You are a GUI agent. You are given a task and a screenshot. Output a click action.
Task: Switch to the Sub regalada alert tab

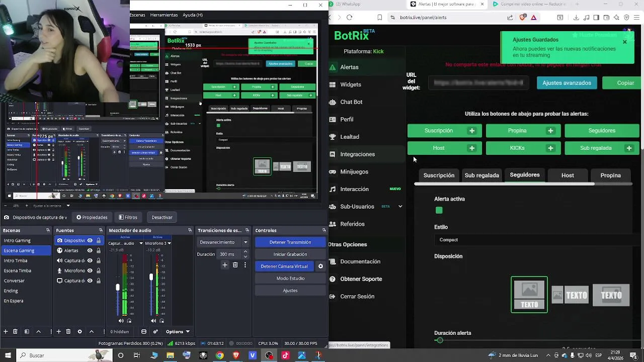[x=481, y=175]
